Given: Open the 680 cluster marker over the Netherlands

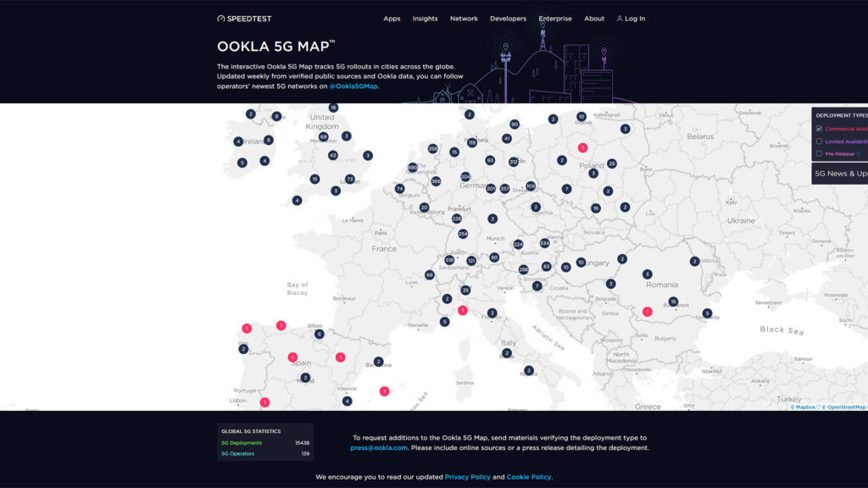Looking at the screenshot, I should [413, 167].
